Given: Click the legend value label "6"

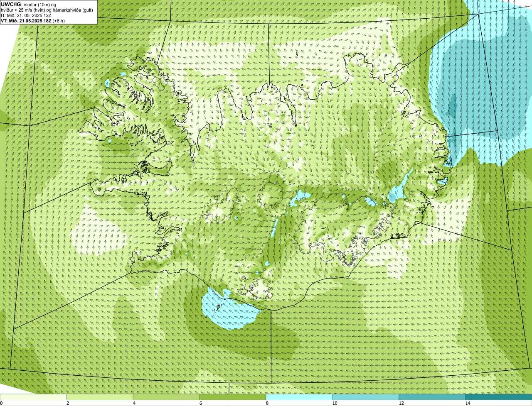Looking at the screenshot, I should coord(200,403).
